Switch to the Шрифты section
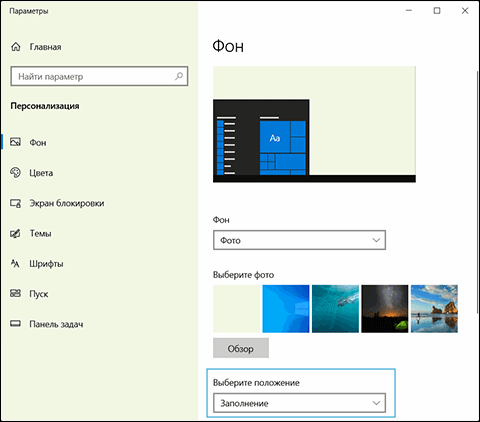 pyautogui.click(x=46, y=264)
